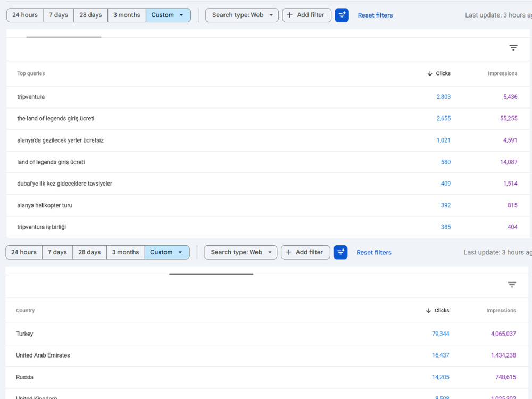The height and width of the screenshot is (399, 532).
Task: Open query land of legends giriş ücreti
Action: tap(268, 162)
